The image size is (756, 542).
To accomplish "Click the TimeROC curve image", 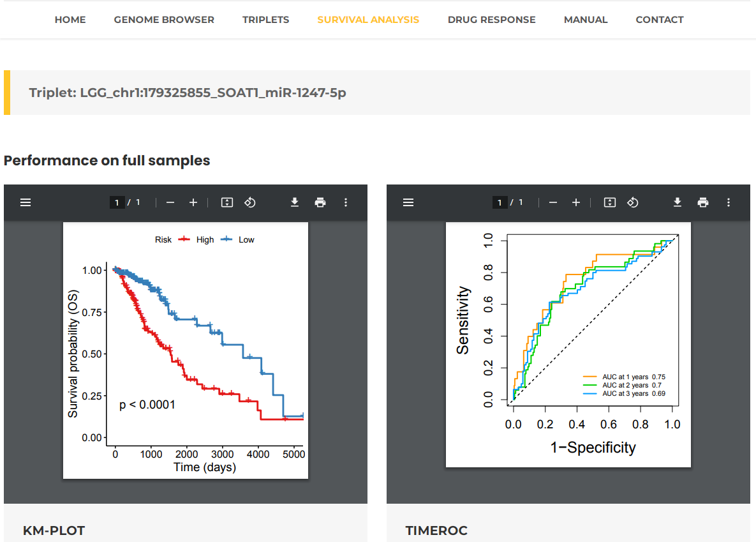I will [x=568, y=345].
